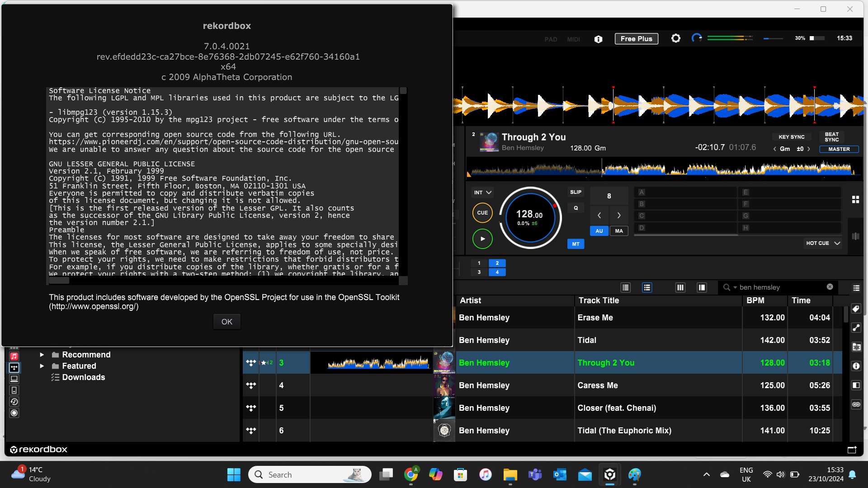The width and height of the screenshot is (868, 488).
Task: Select deck 1 button
Action: (479, 263)
